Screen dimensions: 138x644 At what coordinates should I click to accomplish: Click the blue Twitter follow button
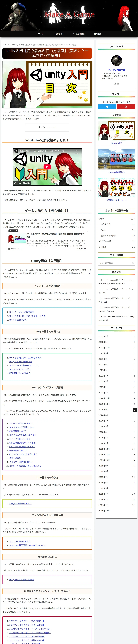107,107
